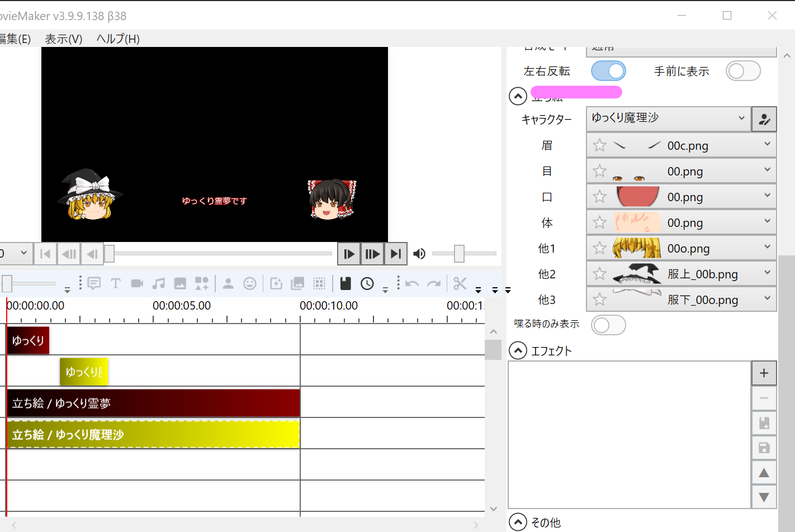Click the clock icon in the timeline toolbar

coord(367,284)
